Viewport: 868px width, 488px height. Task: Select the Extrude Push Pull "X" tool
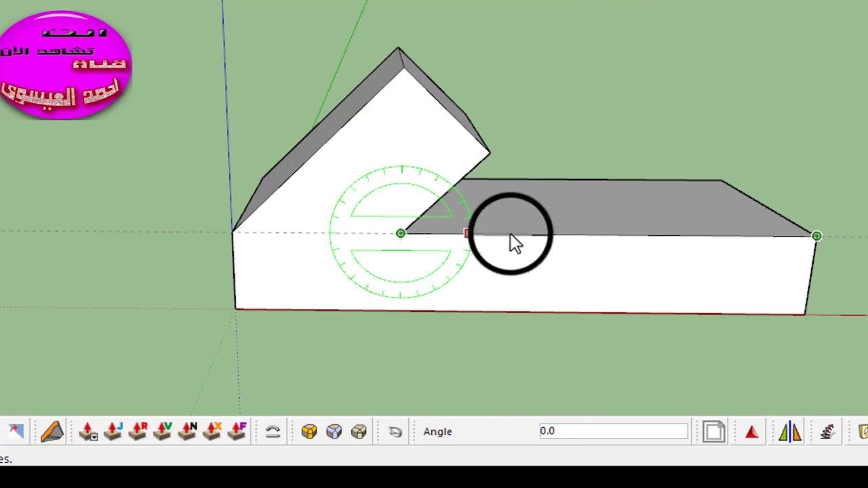[214, 432]
